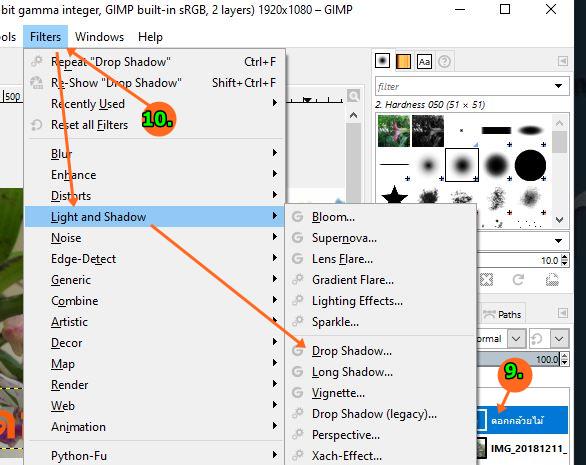Select the grayscale photo brush thumbnail
The width and height of the screenshot is (586, 465).
click(x=428, y=130)
